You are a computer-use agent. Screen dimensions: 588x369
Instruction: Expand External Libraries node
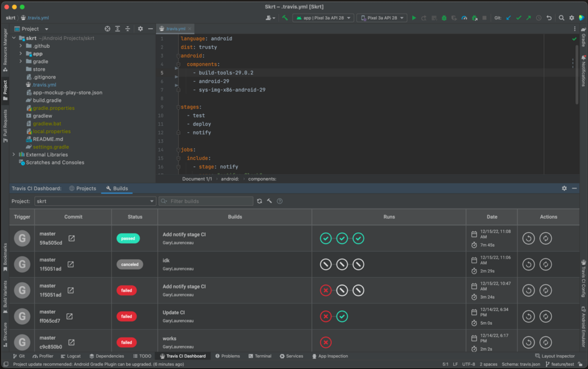click(x=14, y=155)
